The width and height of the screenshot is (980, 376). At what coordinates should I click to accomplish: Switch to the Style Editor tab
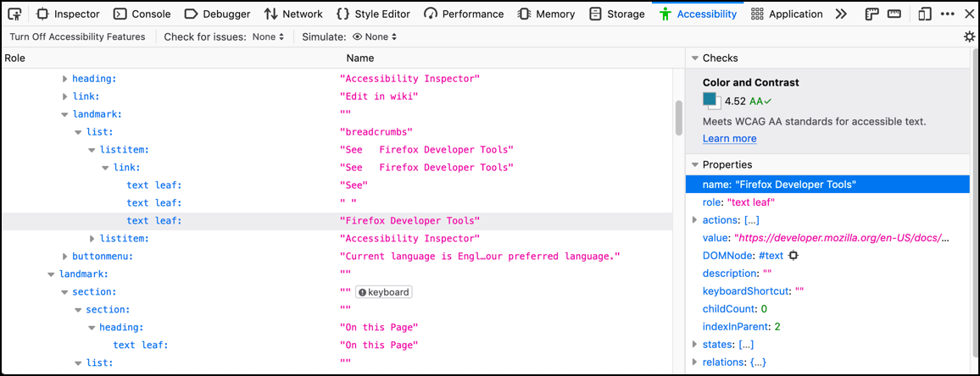tap(373, 14)
